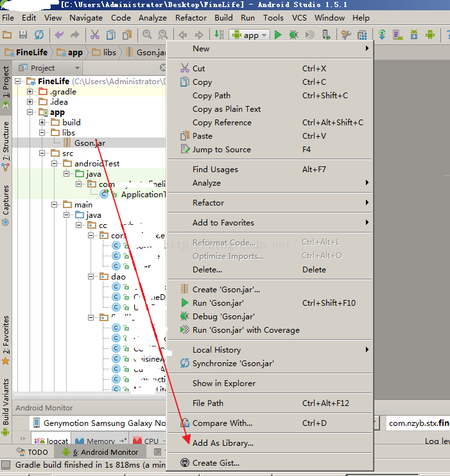Open the Refactor menu in menu bar
This screenshot has height=476, width=450.
191,18
